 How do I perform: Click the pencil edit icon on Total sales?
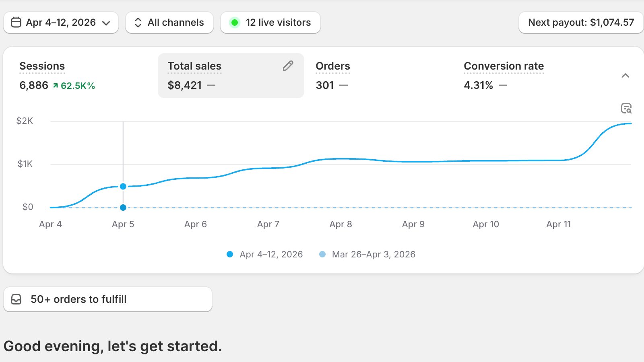[288, 66]
